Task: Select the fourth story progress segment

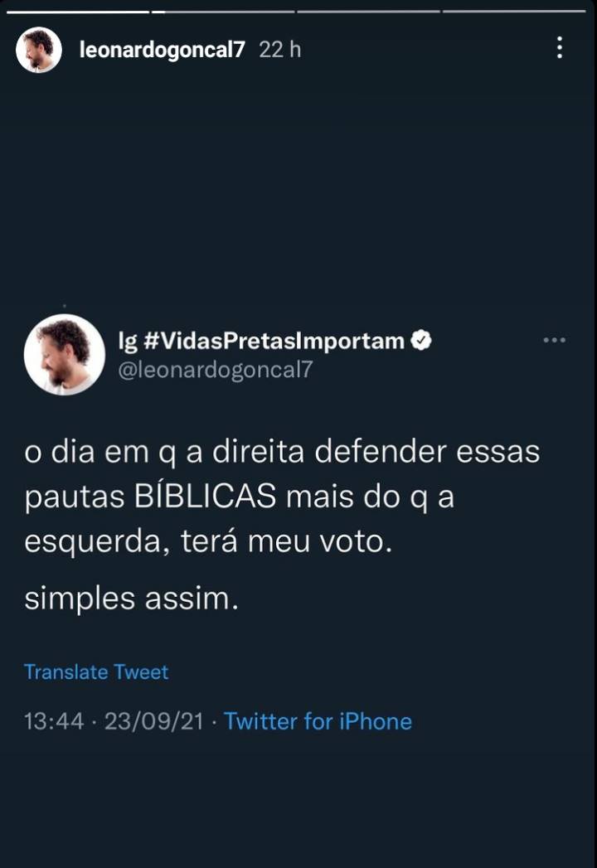Action: 514,12
